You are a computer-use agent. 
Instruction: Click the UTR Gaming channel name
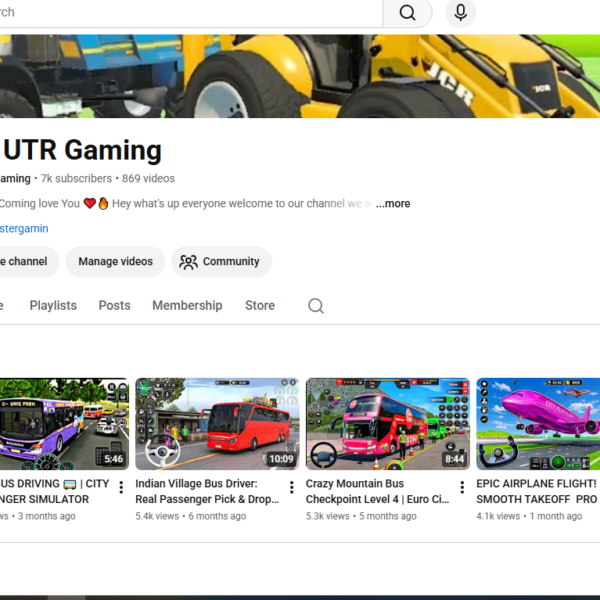(x=82, y=150)
